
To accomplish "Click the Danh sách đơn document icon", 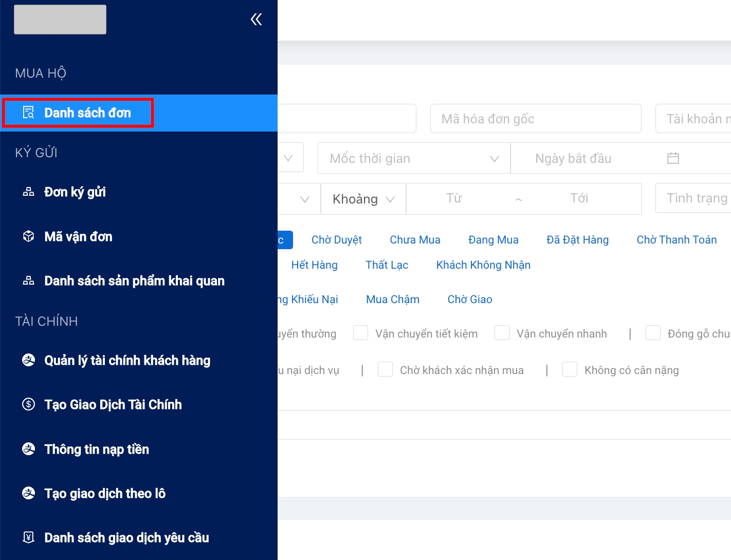I will 29,113.
